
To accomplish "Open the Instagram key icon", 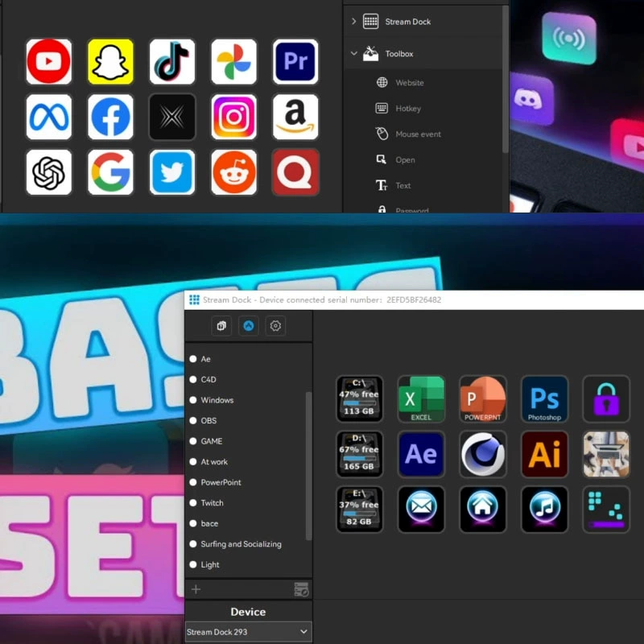I will point(233,117).
